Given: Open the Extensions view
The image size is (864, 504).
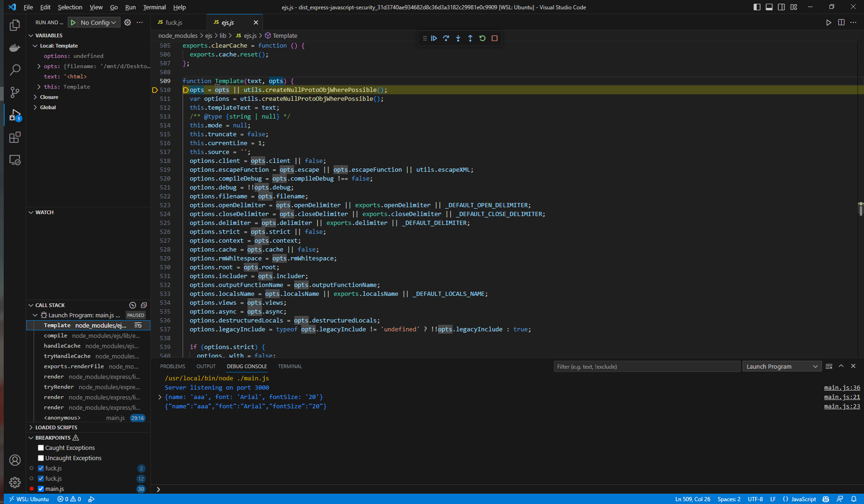Looking at the screenshot, I should pyautogui.click(x=15, y=137).
